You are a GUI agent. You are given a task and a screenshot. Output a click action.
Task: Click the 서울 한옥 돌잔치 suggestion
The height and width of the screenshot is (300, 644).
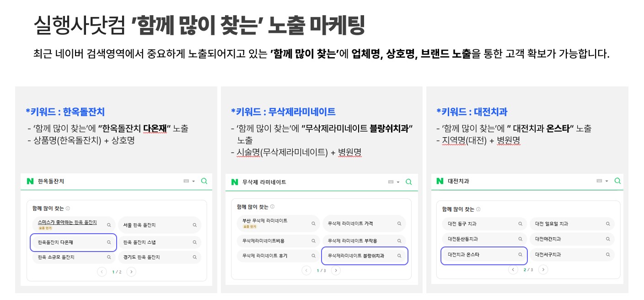[159, 225]
